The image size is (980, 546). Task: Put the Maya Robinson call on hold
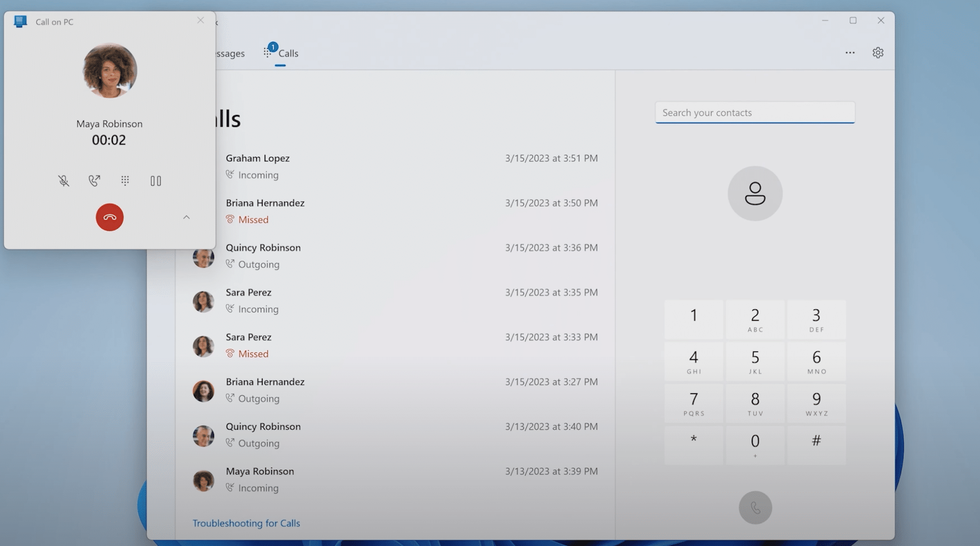tap(156, 181)
